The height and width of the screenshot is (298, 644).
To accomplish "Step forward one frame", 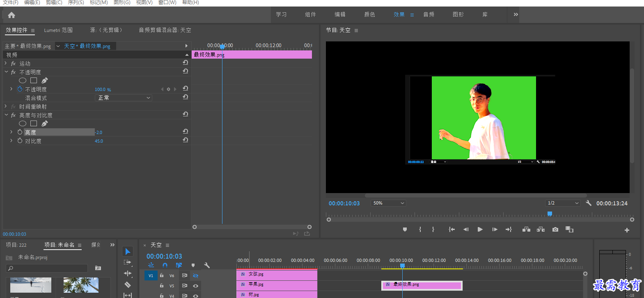I will tap(495, 230).
